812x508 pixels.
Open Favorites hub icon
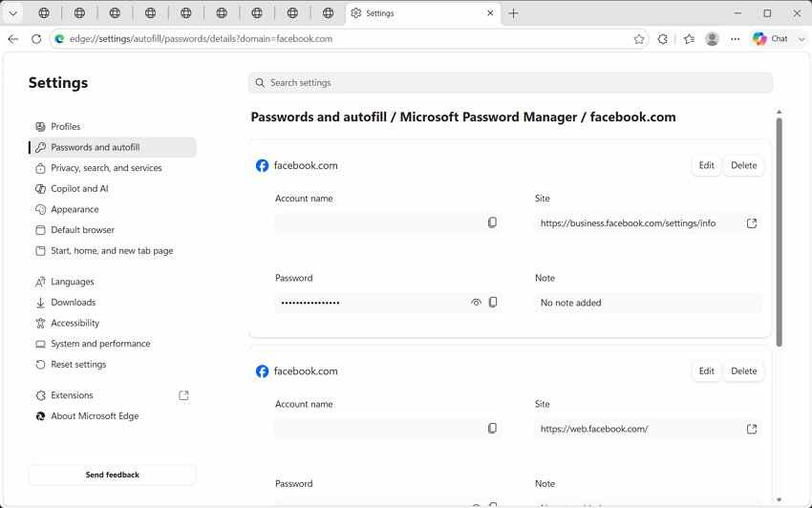pyautogui.click(x=689, y=39)
